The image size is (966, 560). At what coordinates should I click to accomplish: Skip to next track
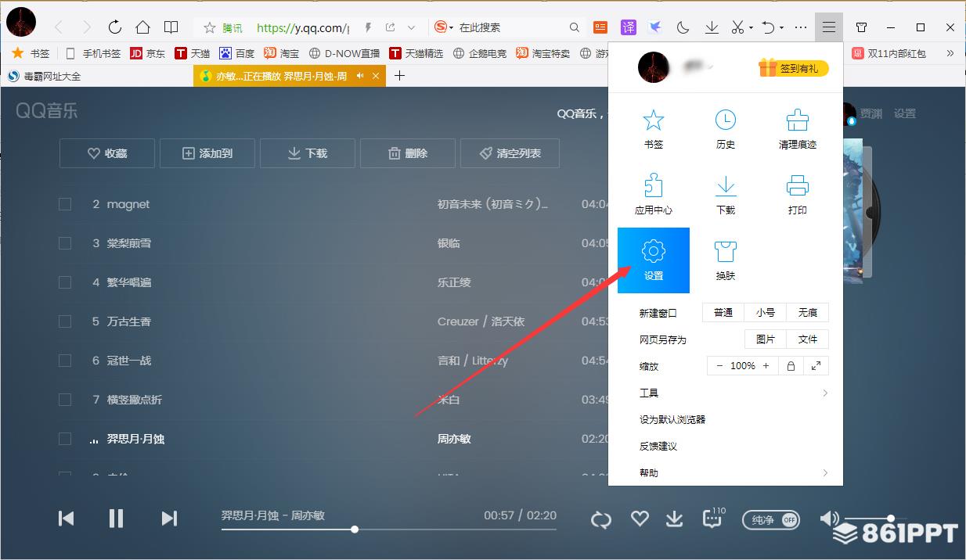tap(169, 518)
